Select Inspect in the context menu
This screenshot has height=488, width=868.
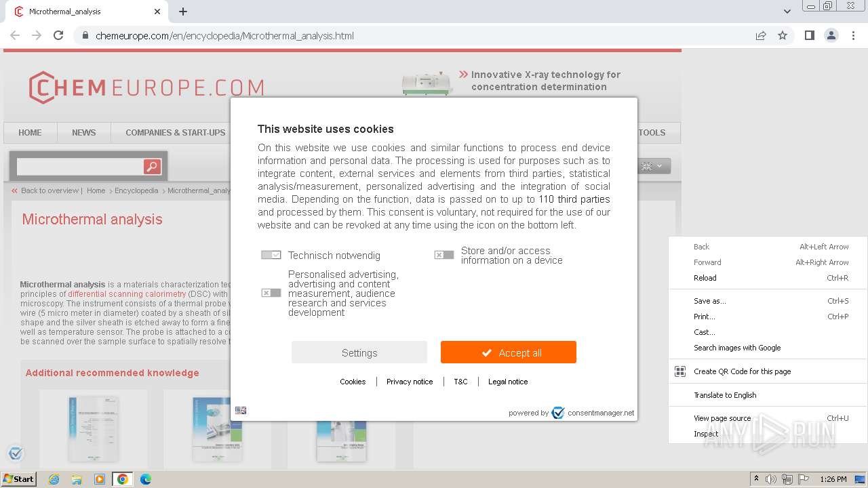[768, 434]
